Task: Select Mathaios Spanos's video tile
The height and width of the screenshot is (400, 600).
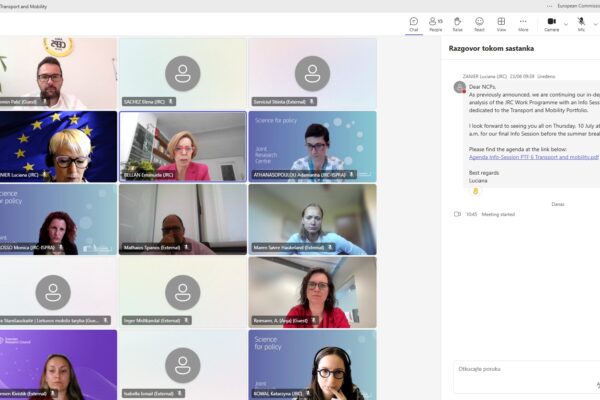Action: coord(182,219)
